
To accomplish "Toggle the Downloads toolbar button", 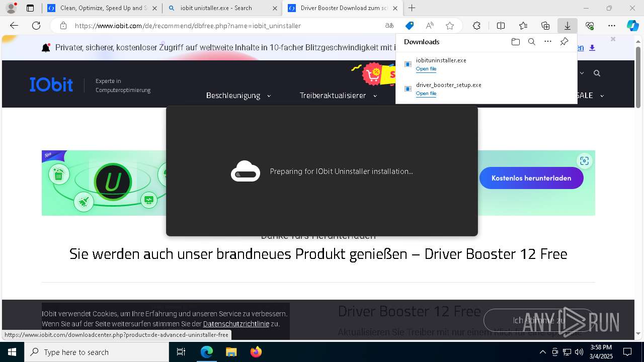I will [x=567, y=26].
